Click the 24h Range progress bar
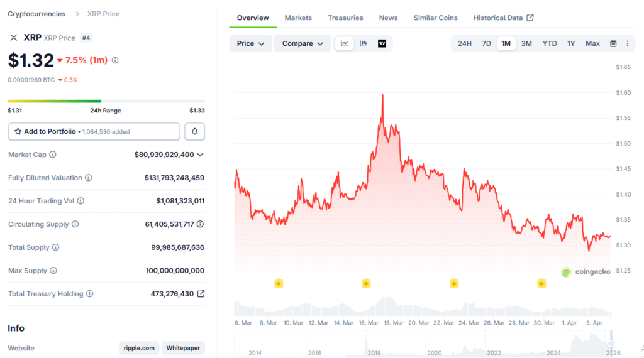This screenshot has width=644, height=358. click(106, 100)
